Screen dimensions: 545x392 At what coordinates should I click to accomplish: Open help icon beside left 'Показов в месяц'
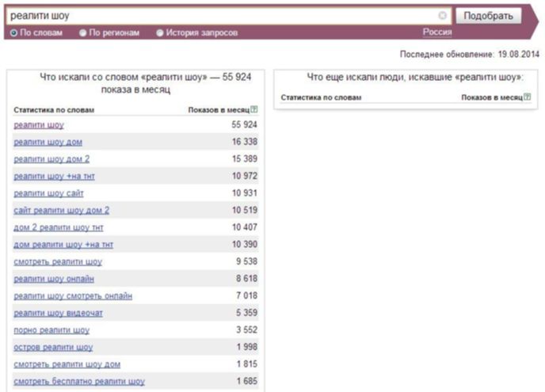[x=254, y=109]
